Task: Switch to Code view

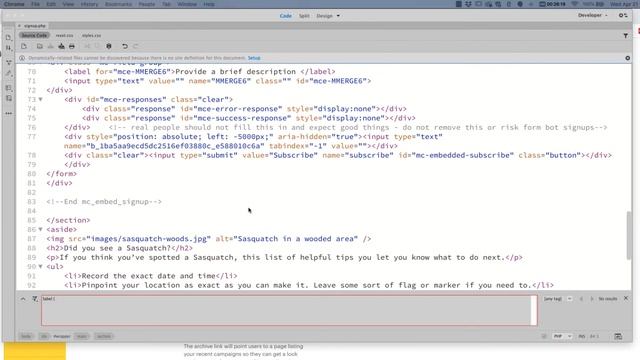Action: coord(285,16)
